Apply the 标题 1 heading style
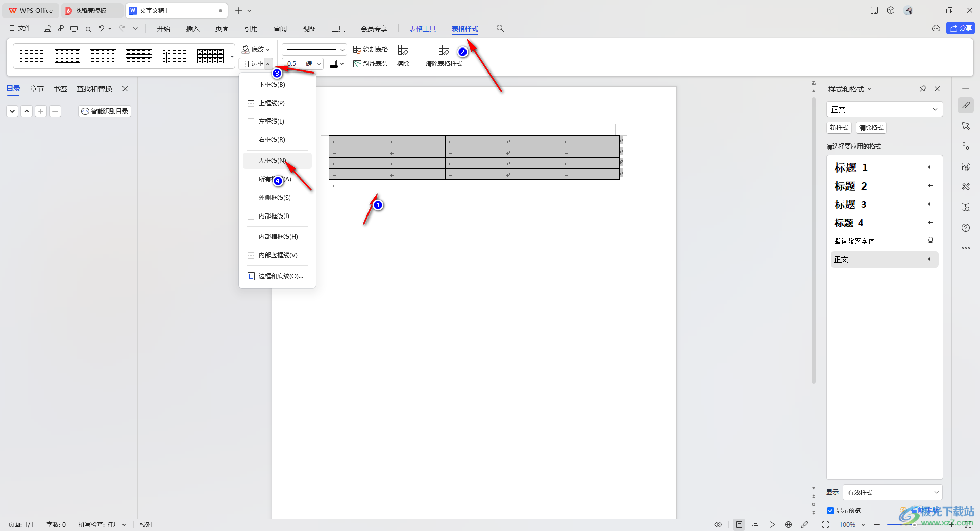Viewport: 980px width, 531px height. point(884,167)
